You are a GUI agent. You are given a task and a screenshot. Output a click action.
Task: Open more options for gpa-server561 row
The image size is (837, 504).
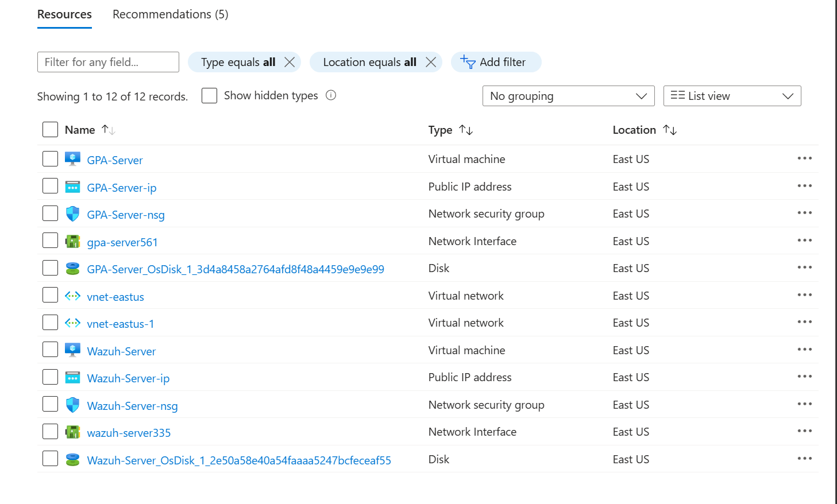[x=805, y=241]
